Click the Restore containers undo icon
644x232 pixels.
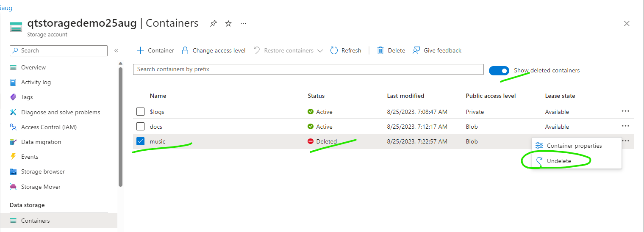[x=257, y=50]
